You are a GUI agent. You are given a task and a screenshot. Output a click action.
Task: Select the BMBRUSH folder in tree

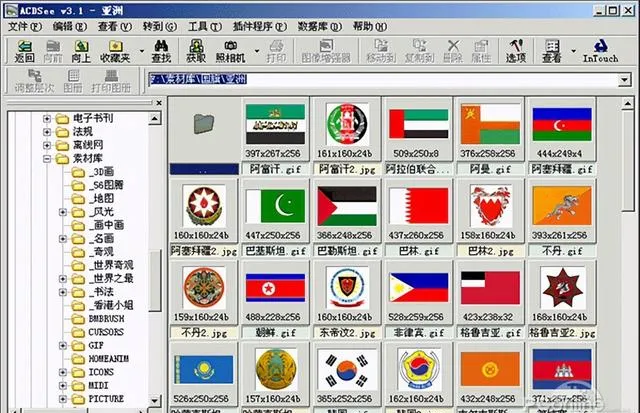pyautogui.click(x=106, y=319)
